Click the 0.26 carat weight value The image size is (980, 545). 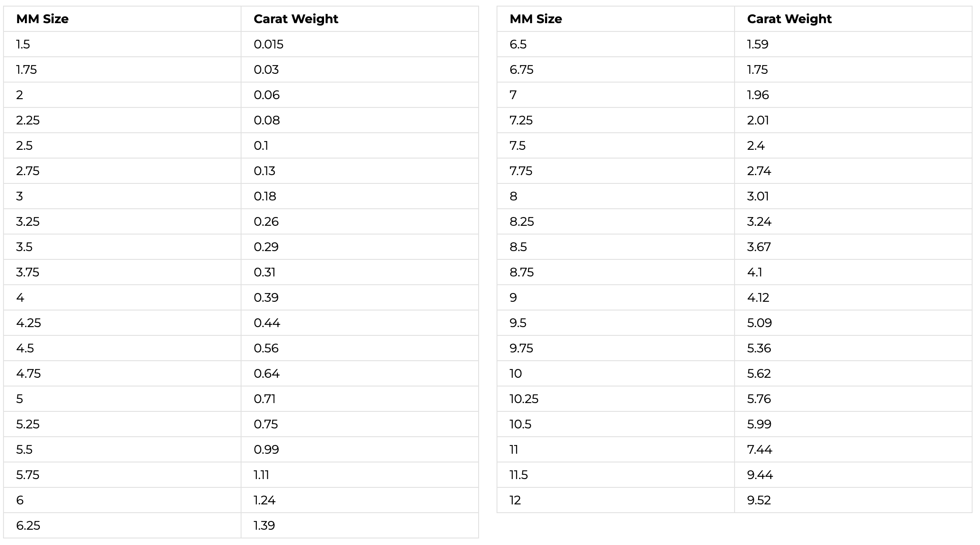click(266, 221)
